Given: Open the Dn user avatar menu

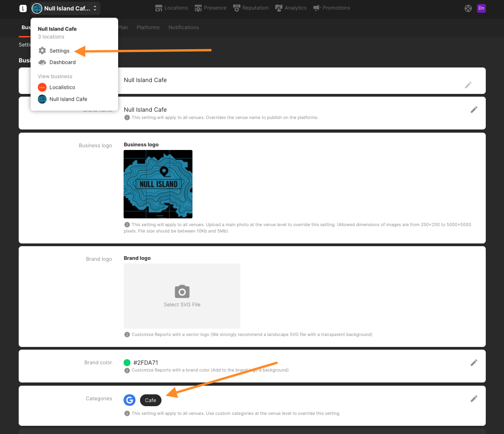Looking at the screenshot, I should point(481,8).
